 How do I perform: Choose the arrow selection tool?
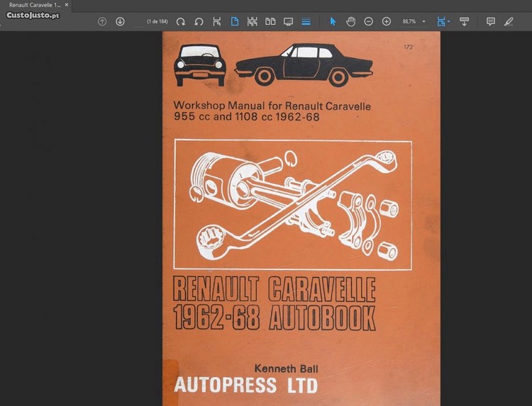point(333,21)
